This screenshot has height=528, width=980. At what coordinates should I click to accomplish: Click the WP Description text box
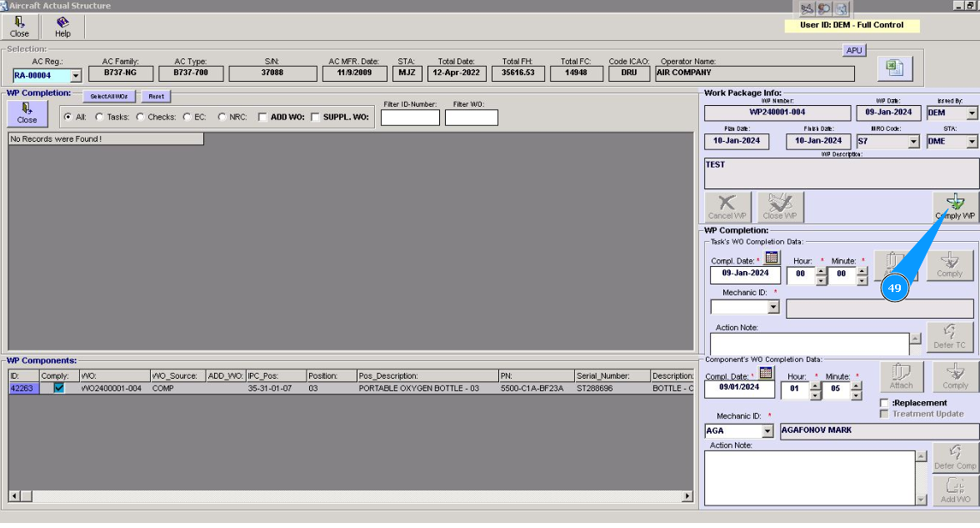tap(842, 173)
